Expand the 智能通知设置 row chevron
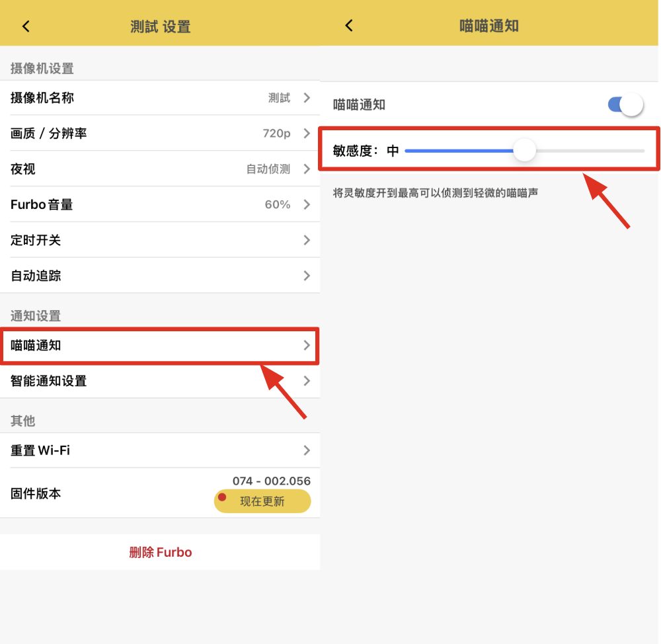661x644 pixels. 306,381
